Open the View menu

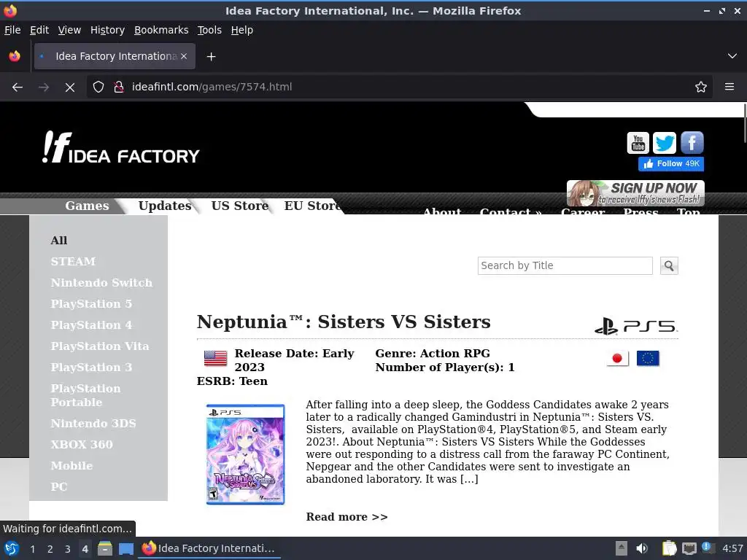tap(69, 30)
